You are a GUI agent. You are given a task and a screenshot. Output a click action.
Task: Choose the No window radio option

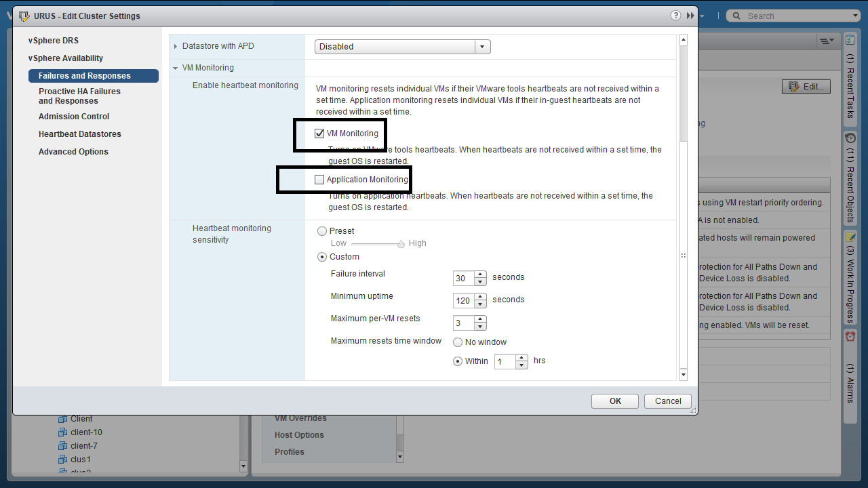click(458, 342)
